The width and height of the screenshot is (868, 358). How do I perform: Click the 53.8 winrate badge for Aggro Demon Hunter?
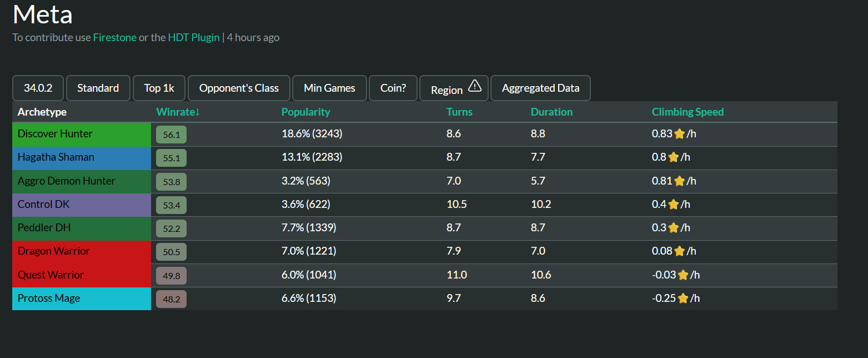point(171,181)
